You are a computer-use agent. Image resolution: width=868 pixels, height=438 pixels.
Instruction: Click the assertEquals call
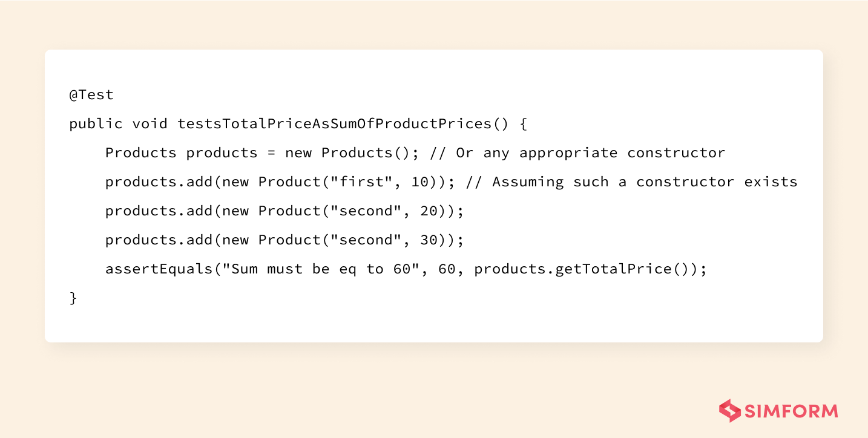406,269
